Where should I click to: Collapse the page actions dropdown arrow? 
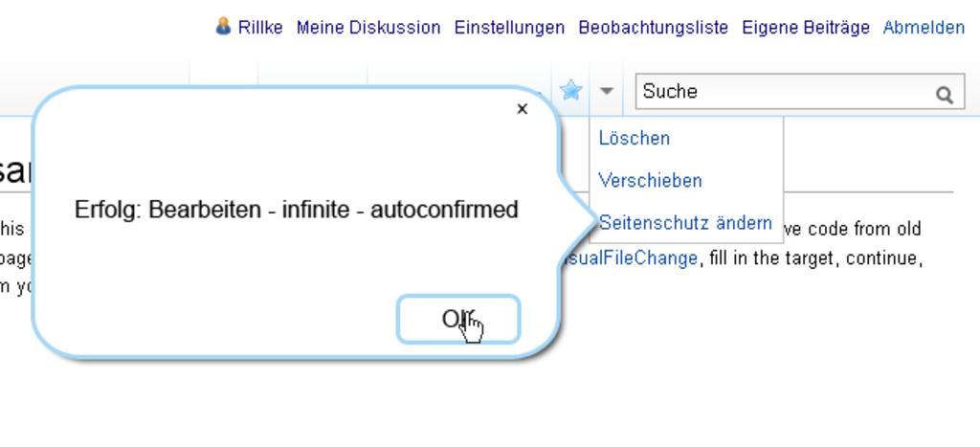(x=606, y=91)
